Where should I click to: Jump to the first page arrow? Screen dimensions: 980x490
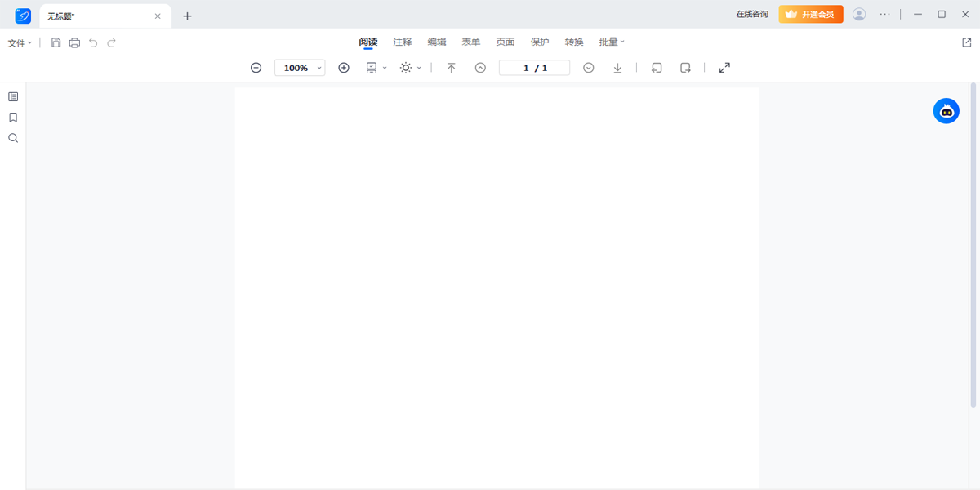pos(451,68)
